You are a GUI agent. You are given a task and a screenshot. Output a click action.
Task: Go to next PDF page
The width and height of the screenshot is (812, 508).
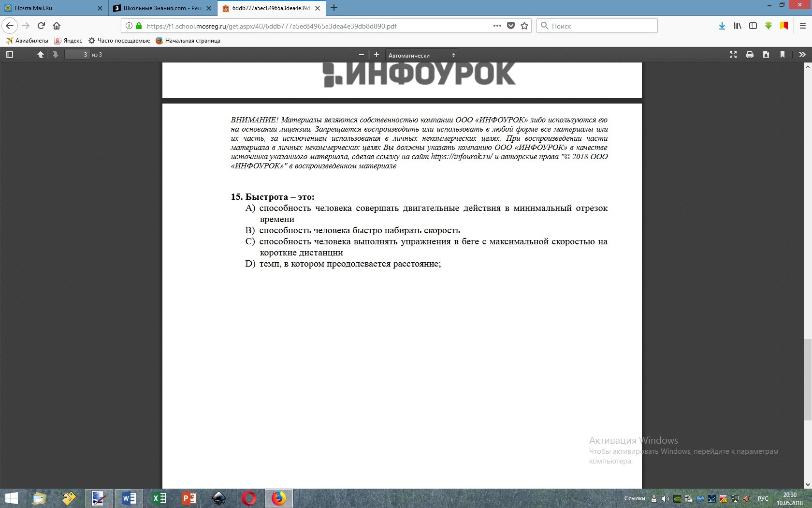pyautogui.click(x=55, y=55)
